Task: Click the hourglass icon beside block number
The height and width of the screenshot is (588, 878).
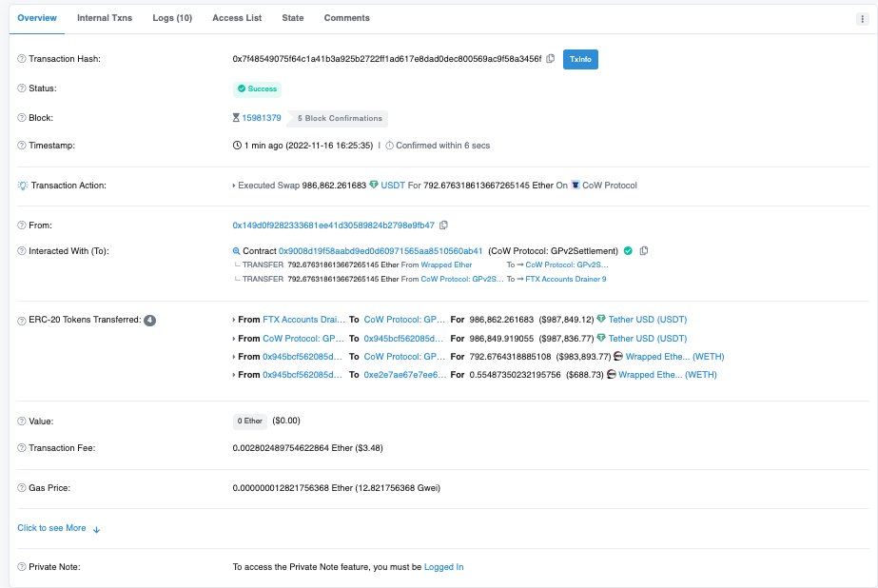Action: pyautogui.click(x=236, y=118)
